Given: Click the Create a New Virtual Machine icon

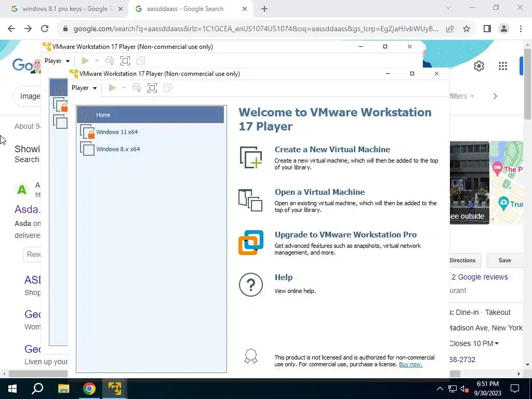Looking at the screenshot, I should coord(251,157).
